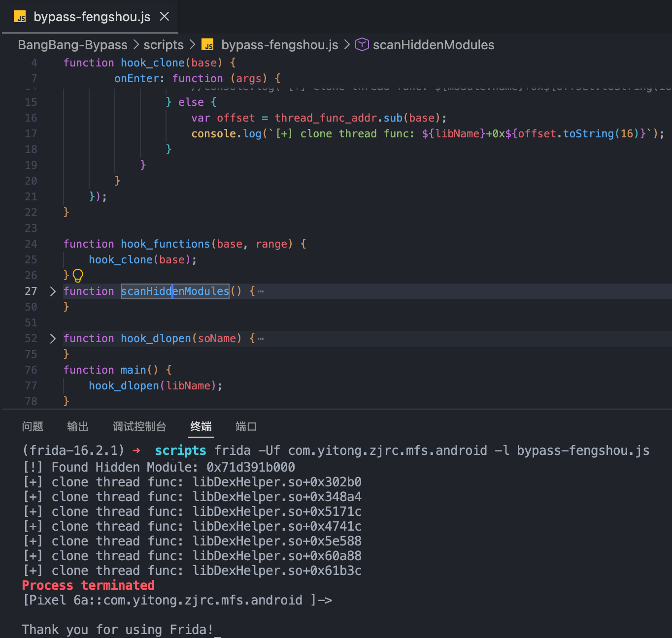Screen dimensions: 672x638
Task: Select the bypass-fengshou.js editor tab
Action: pyautogui.click(x=91, y=17)
